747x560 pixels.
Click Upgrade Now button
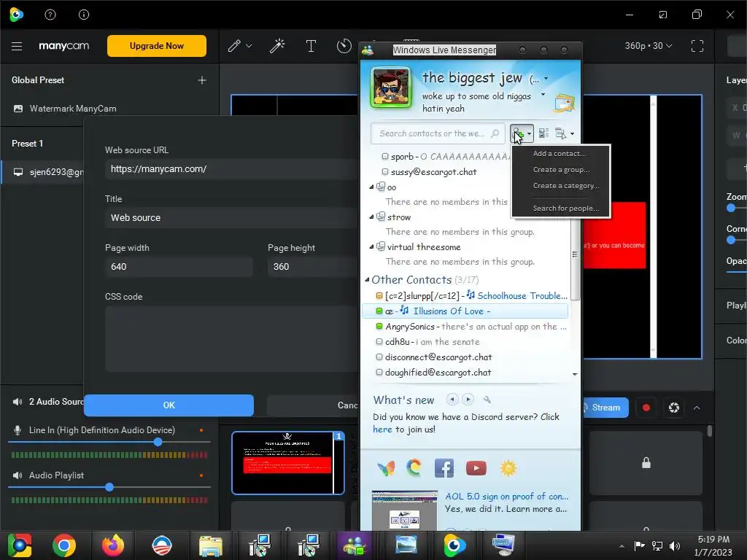coord(157,46)
